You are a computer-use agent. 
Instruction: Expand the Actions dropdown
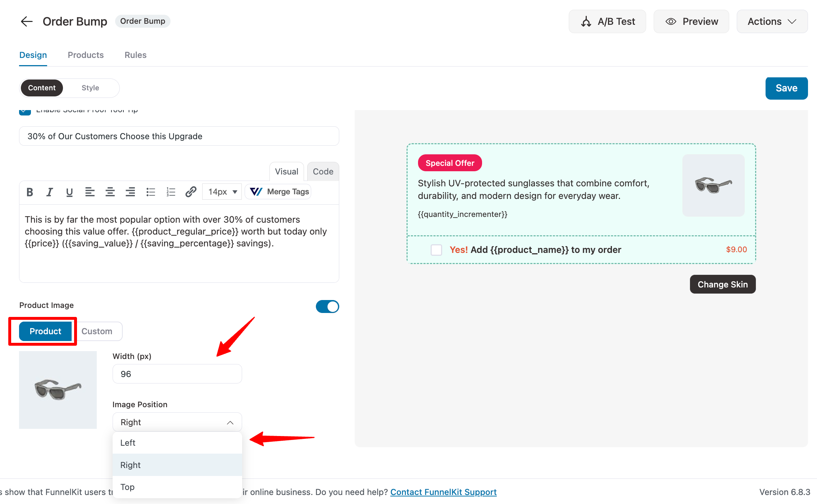(772, 22)
